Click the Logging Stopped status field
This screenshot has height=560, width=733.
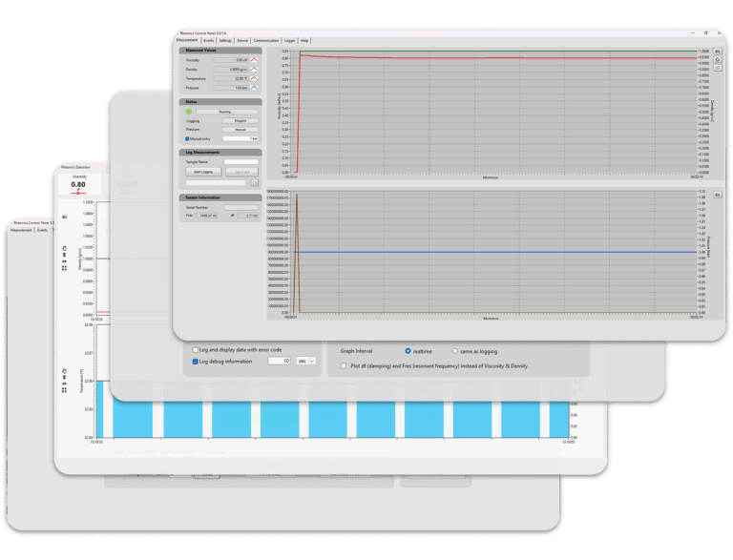click(241, 120)
